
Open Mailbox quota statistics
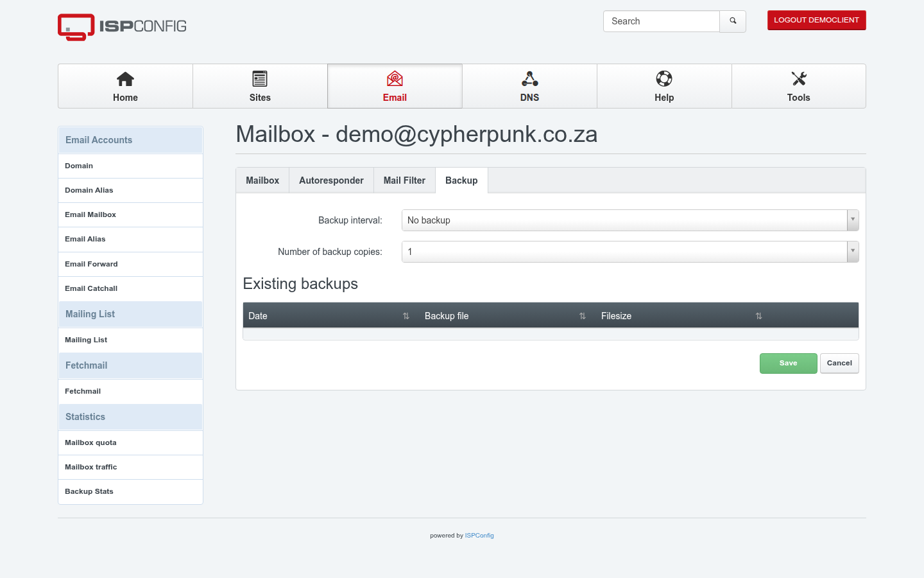(130, 442)
